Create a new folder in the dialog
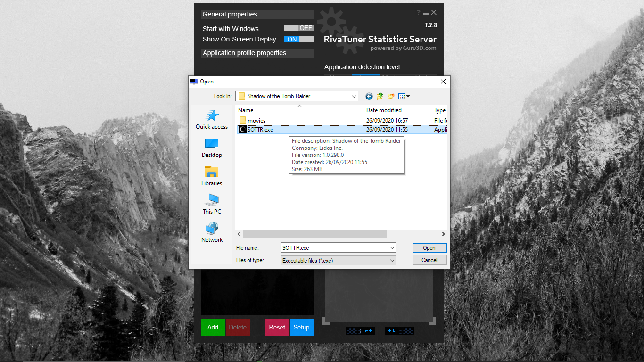The width and height of the screenshot is (644, 362). [390, 96]
